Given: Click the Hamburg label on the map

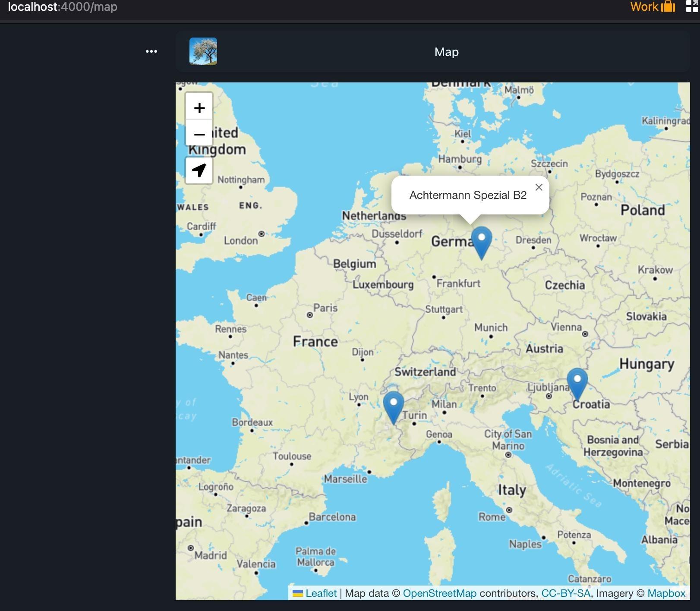Looking at the screenshot, I should (x=460, y=159).
